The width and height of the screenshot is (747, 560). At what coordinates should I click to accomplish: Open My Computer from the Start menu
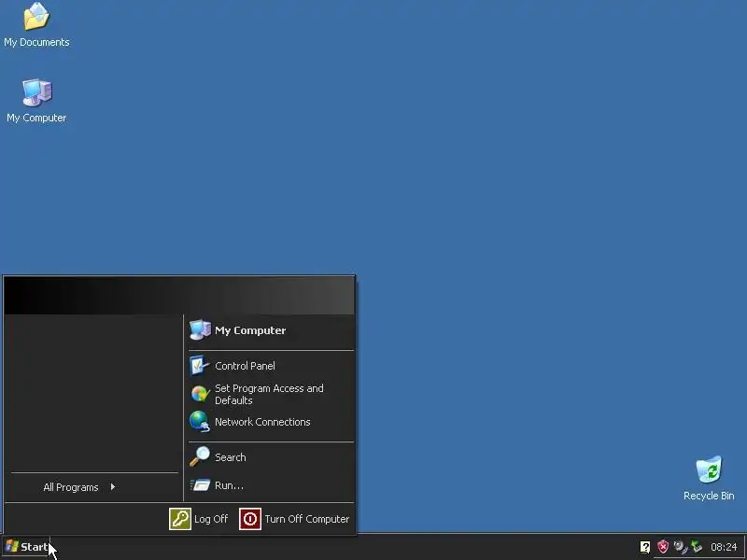(x=271, y=330)
